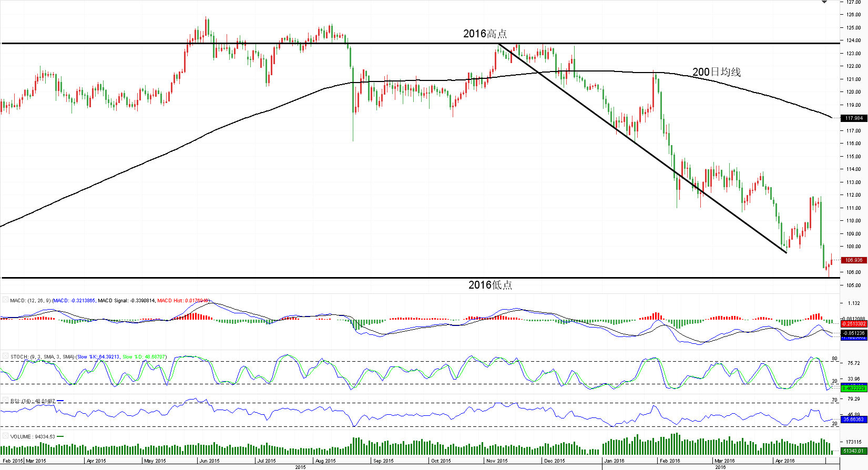Close the MACD indicator panel
The image size is (868, 470).
(5, 300)
